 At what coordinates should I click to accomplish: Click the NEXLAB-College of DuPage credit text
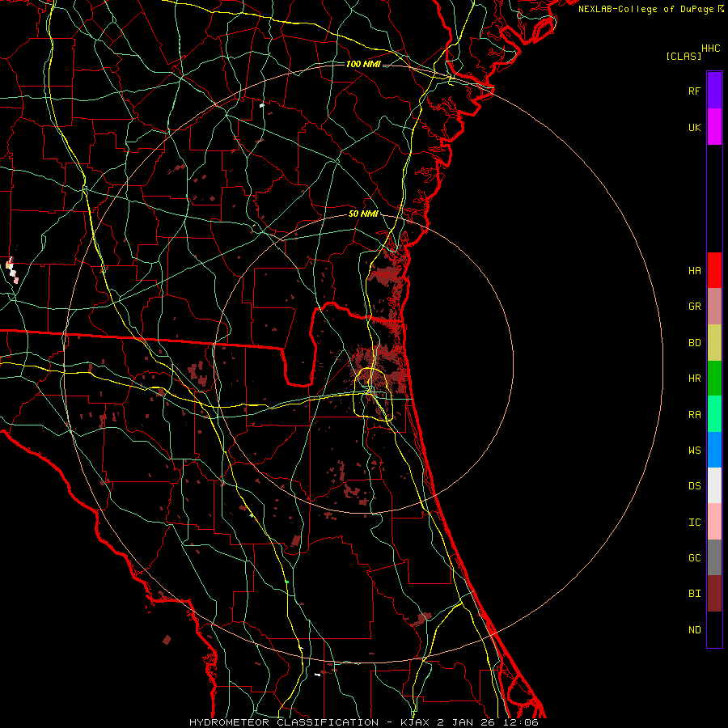pos(645,9)
